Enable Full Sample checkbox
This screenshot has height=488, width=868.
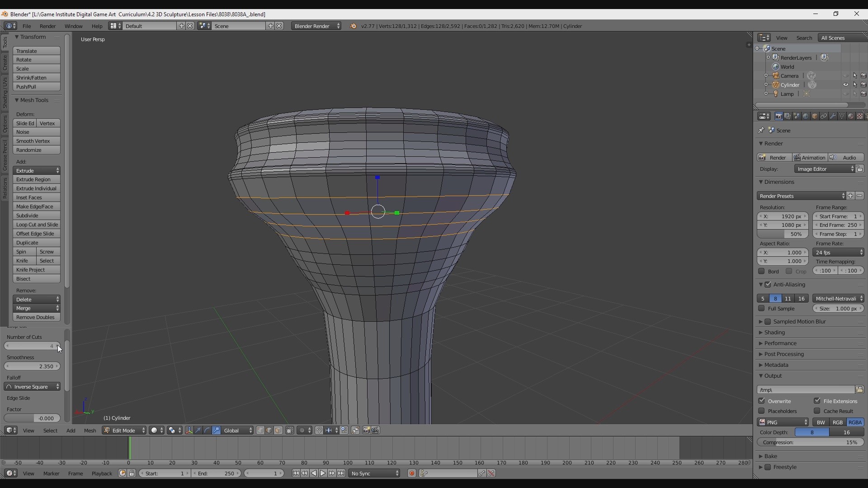point(762,309)
